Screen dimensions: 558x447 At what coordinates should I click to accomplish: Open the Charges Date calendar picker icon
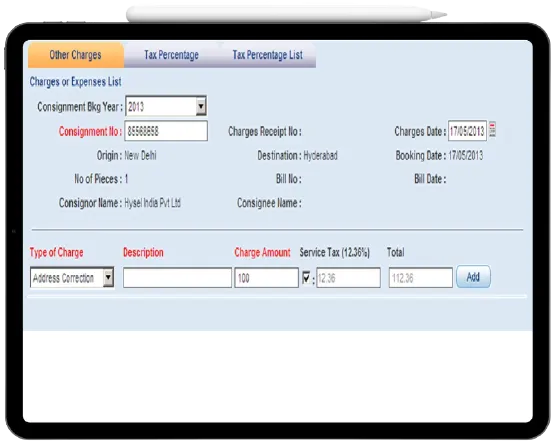493,130
